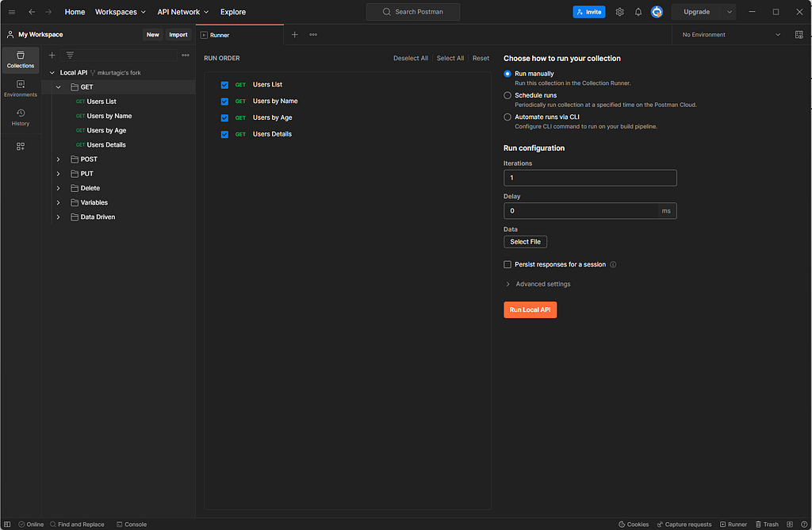The height and width of the screenshot is (530, 812).
Task: Click the Import button
Action: point(178,35)
